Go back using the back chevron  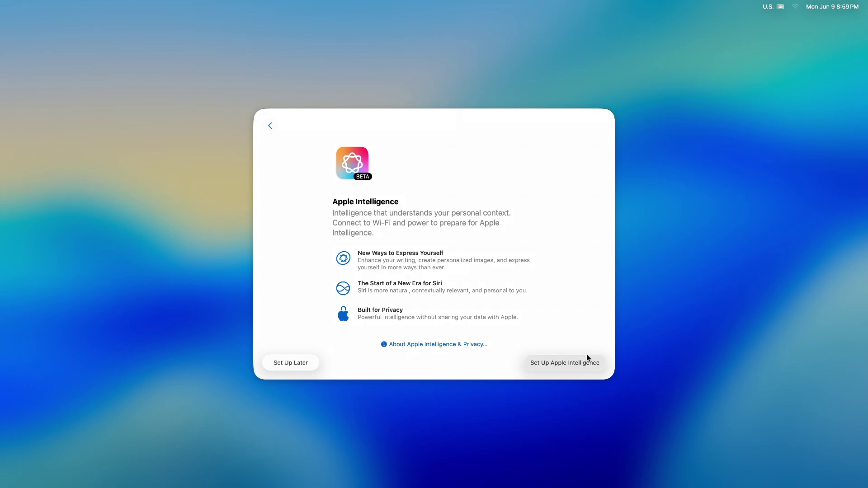pyautogui.click(x=270, y=125)
